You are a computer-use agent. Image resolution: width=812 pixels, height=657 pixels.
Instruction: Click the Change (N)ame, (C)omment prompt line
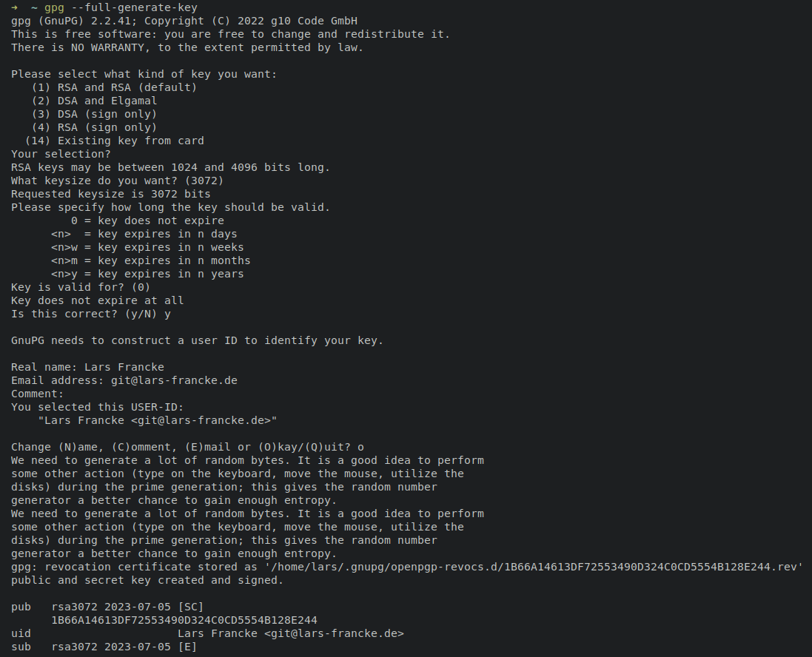coord(187,448)
